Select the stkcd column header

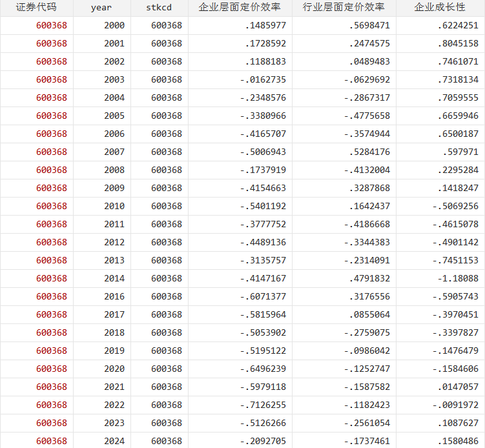160,7
